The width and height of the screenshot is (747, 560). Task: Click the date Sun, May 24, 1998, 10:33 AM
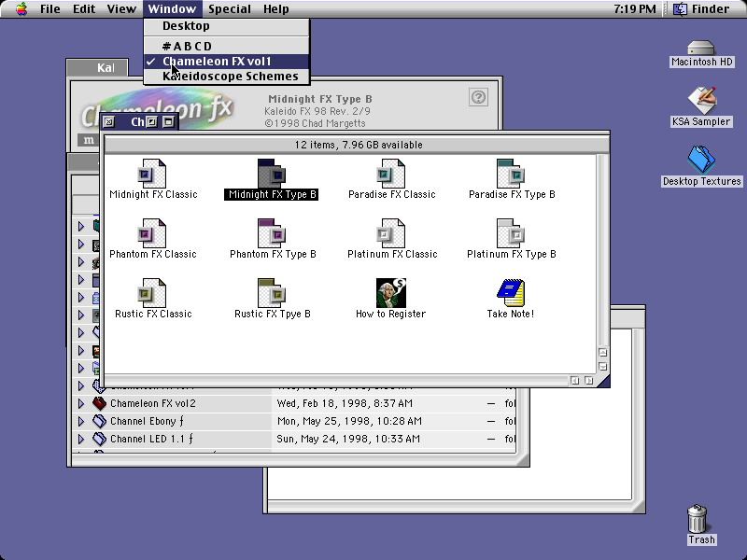point(348,439)
